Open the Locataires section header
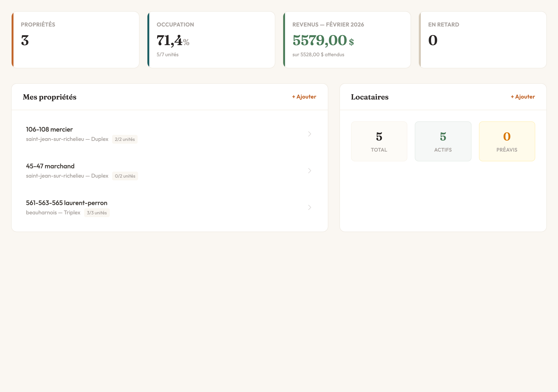The image size is (558, 392). (x=369, y=97)
